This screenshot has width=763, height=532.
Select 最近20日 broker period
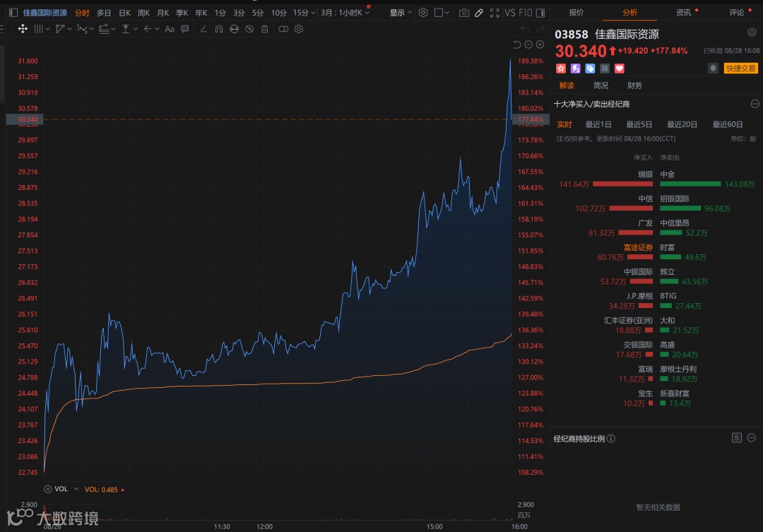pos(682,124)
